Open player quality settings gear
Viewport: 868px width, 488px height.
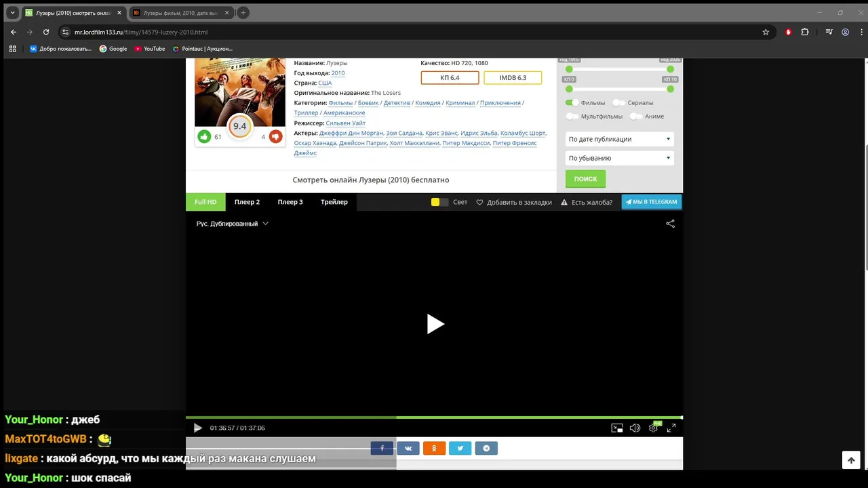point(653,428)
